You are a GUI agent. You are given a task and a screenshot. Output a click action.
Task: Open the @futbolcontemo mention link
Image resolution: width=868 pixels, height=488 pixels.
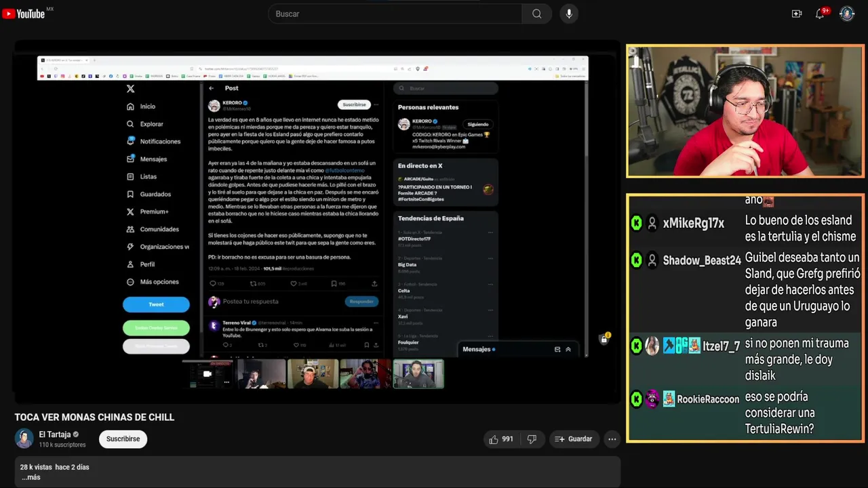pos(344,171)
